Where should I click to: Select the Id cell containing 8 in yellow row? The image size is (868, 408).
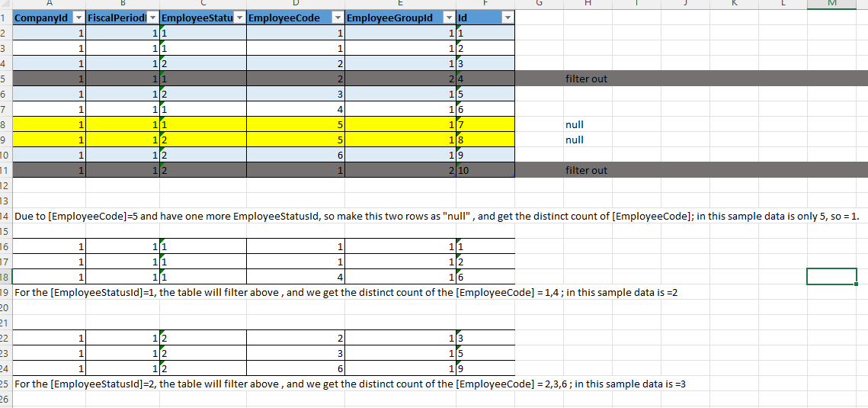485,140
